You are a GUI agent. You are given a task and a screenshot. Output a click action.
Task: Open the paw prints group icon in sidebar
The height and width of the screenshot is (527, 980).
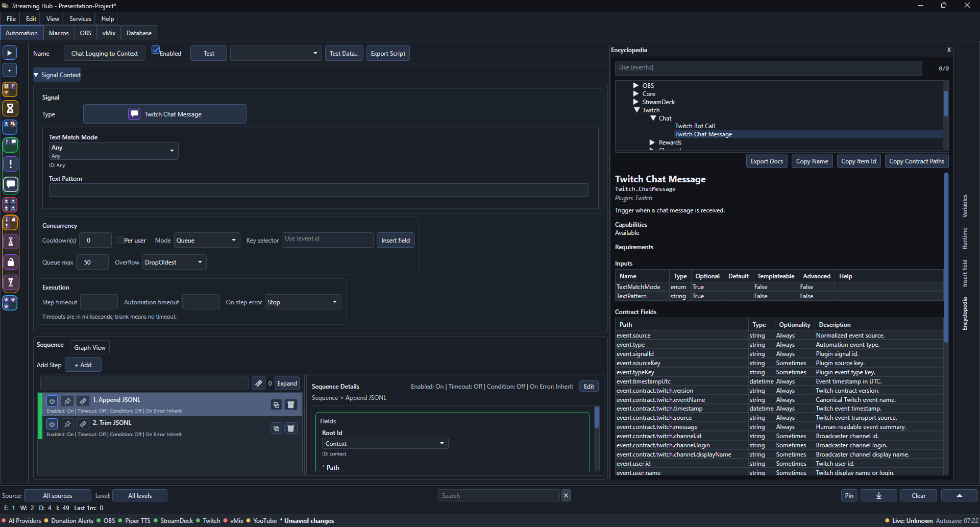(x=10, y=303)
